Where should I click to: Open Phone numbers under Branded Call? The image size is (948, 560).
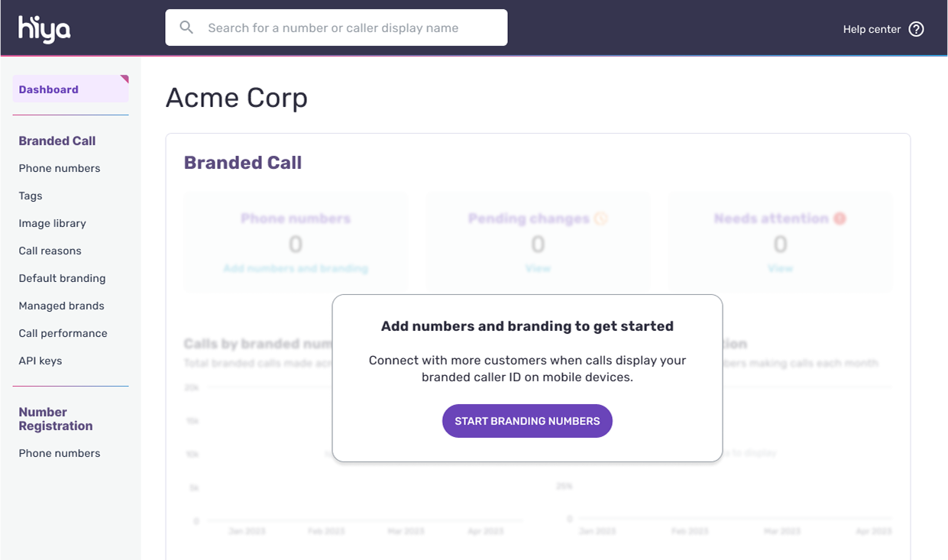tap(60, 168)
